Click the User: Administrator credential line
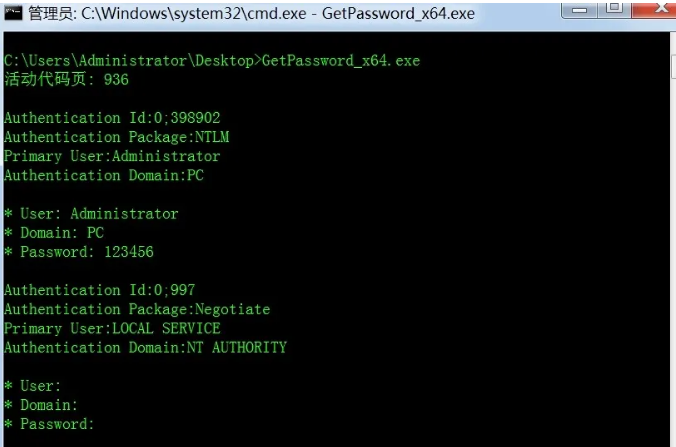 (x=91, y=213)
